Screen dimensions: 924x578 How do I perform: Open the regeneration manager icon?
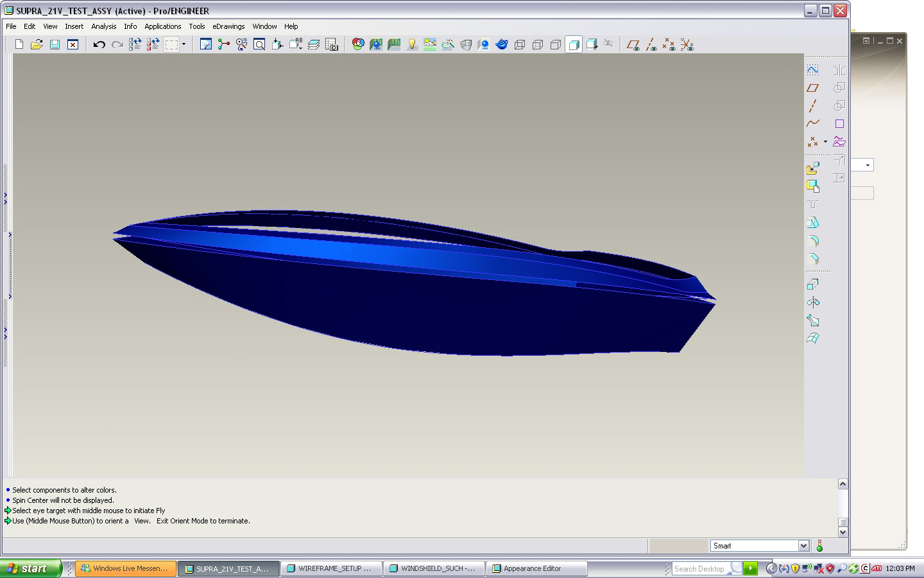(153, 44)
